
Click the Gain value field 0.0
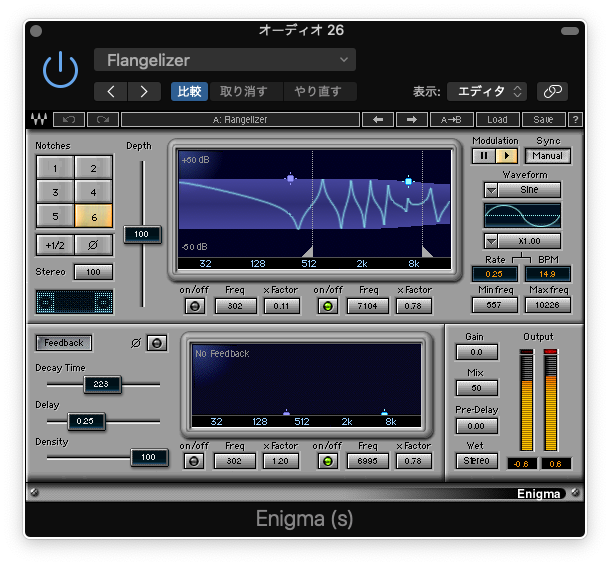477,352
